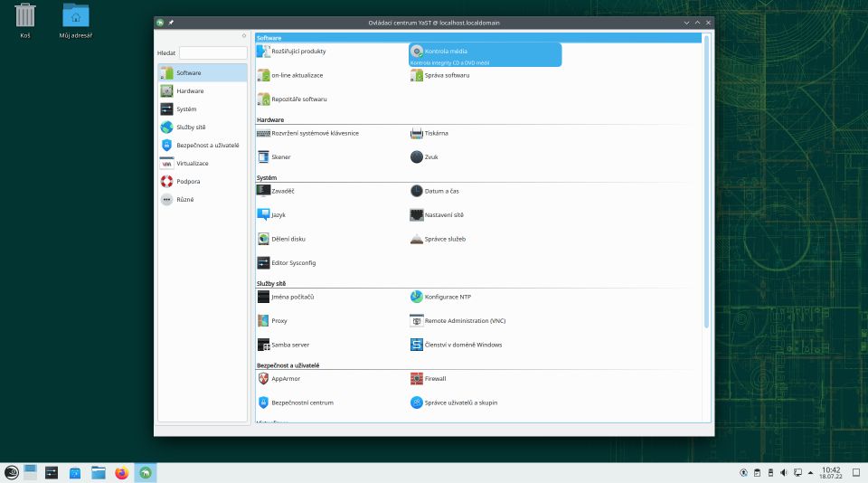Open Datum a čas module
The image size is (868, 483).
click(435, 191)
